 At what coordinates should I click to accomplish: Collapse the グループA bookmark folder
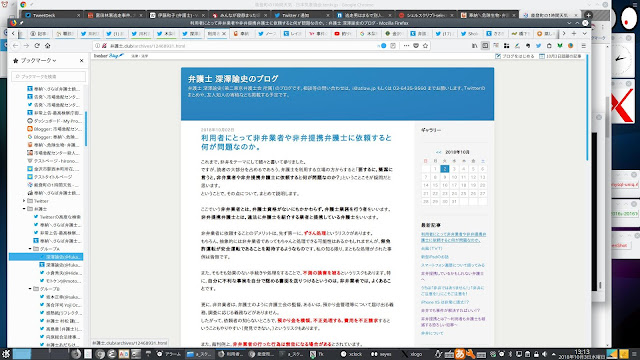click(x=30, y=249)
